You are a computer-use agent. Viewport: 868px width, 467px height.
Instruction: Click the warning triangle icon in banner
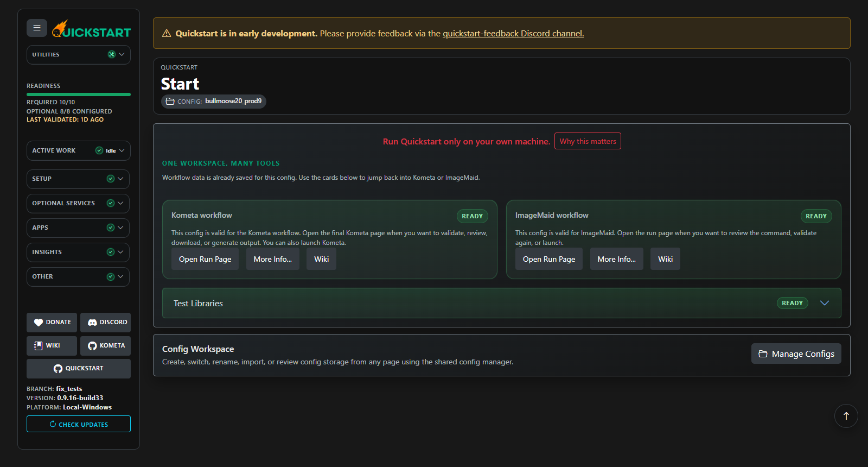167,33
